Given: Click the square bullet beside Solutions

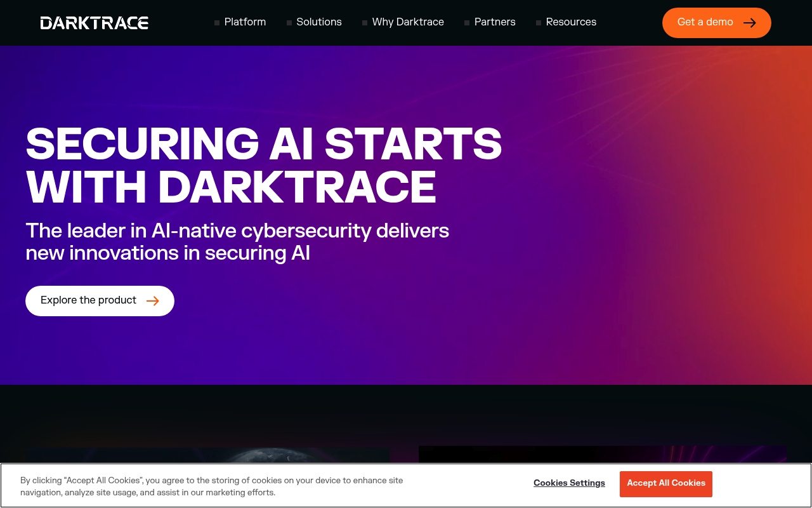Looking at the screenshot, I should click(x=289, y=23).
